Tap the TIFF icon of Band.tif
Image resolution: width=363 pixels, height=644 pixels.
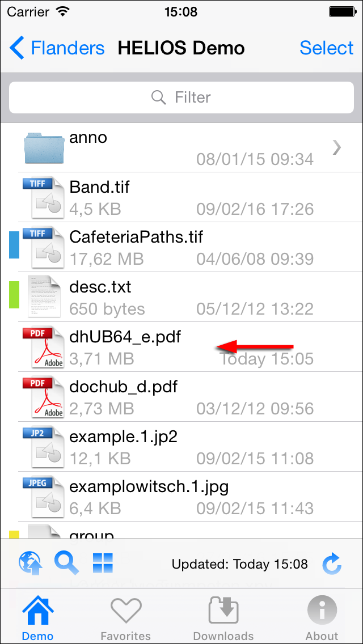pyautogui.click(x=43, y=197)
